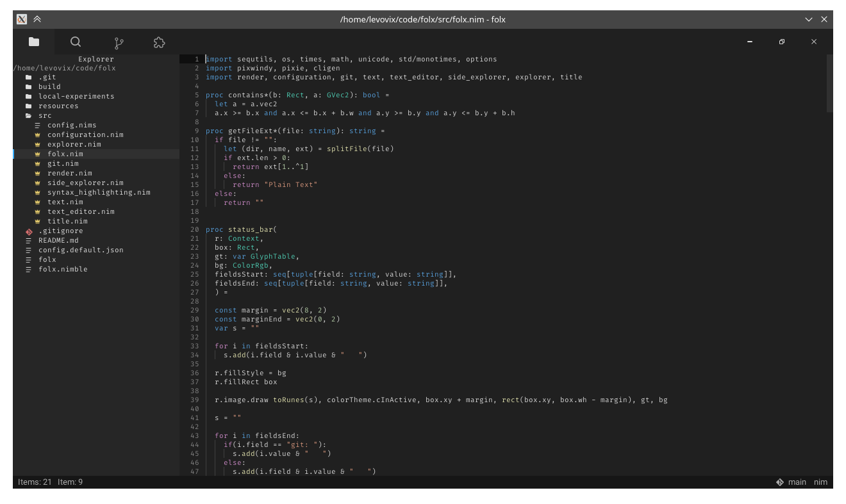
Task: Open the Explorer folder tab icon
Action: click(x=34, y=42)
